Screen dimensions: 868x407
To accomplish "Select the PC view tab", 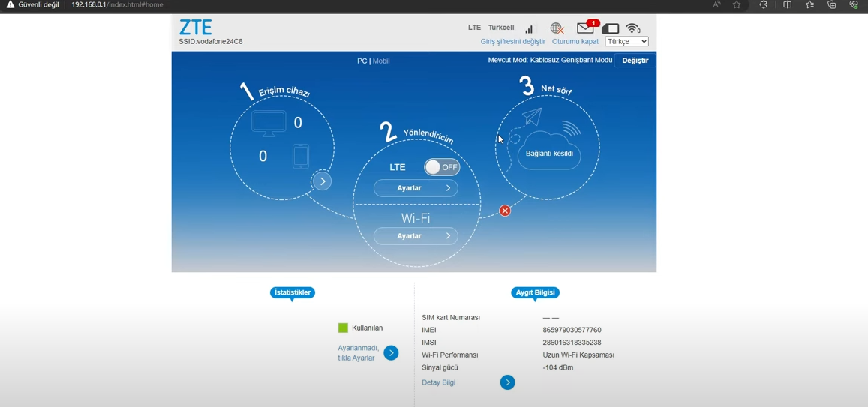I will coord(362,61).
